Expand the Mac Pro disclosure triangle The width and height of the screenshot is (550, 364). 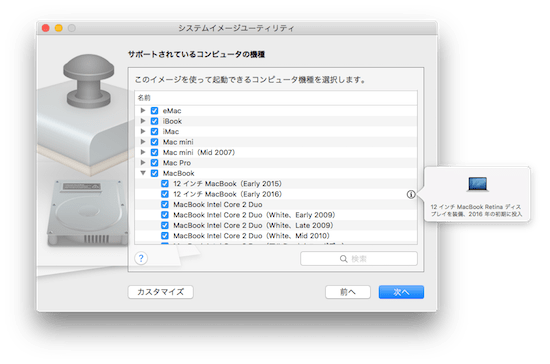tap(143, 162)
